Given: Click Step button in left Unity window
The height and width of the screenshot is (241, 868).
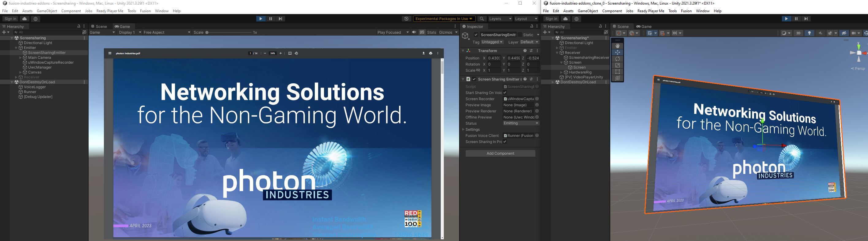Looking at the screenshot, I should 280,19.
